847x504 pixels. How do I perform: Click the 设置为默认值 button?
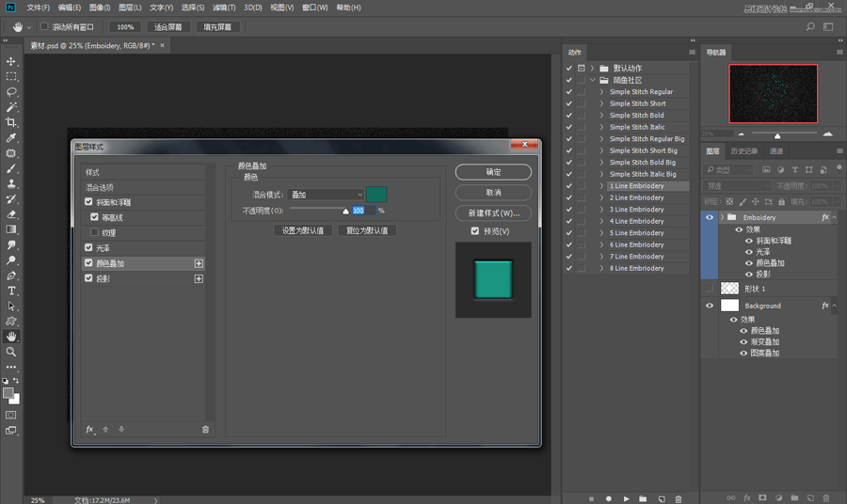[303, 230]
